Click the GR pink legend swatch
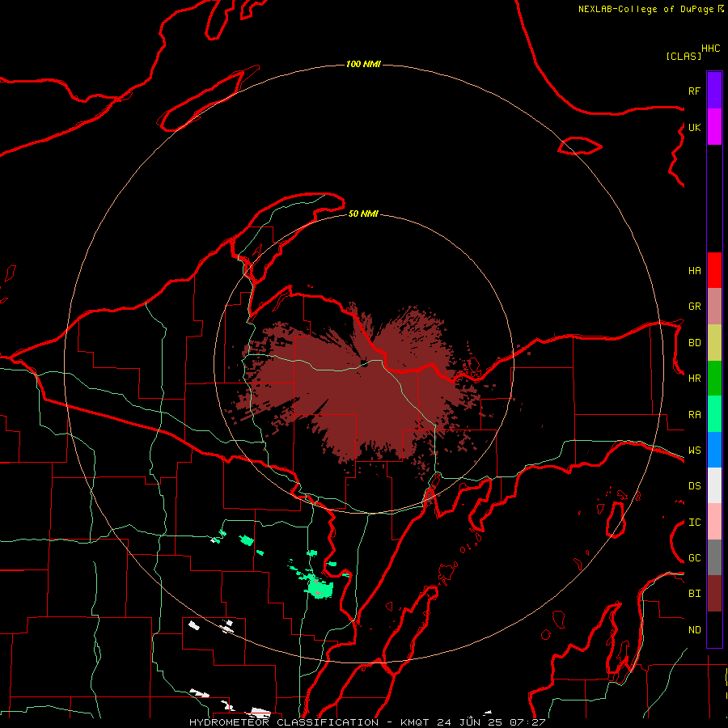 pos(714,307)
